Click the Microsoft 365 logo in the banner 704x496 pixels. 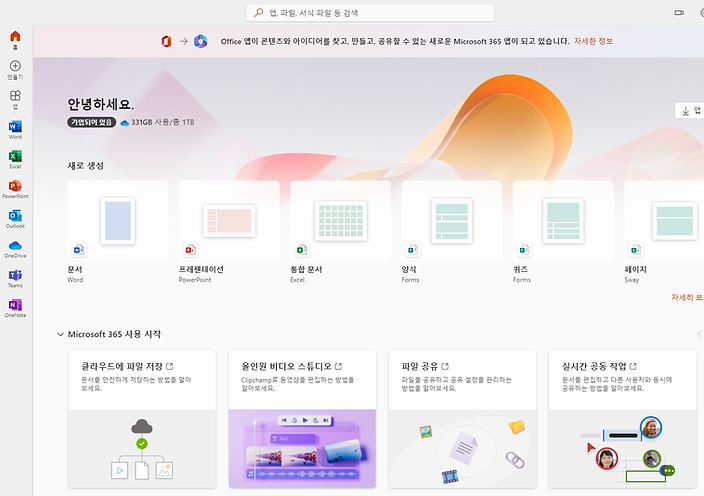click(201, 41)
